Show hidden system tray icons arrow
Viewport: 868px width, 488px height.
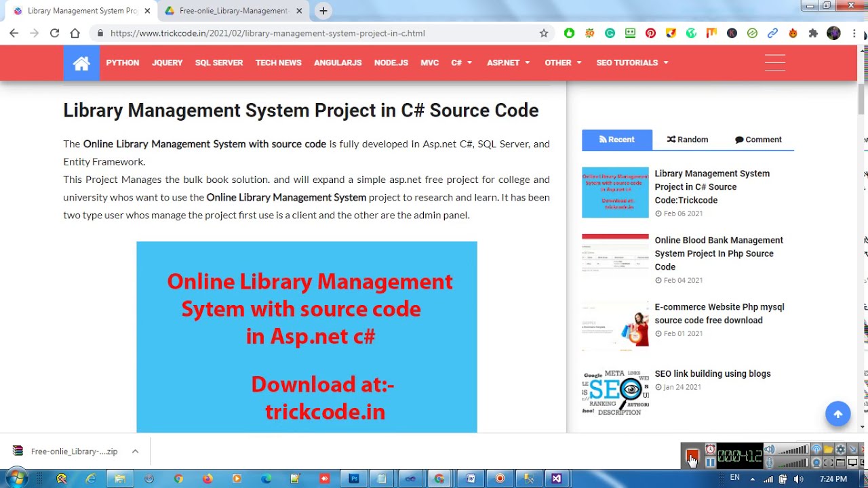752,479
